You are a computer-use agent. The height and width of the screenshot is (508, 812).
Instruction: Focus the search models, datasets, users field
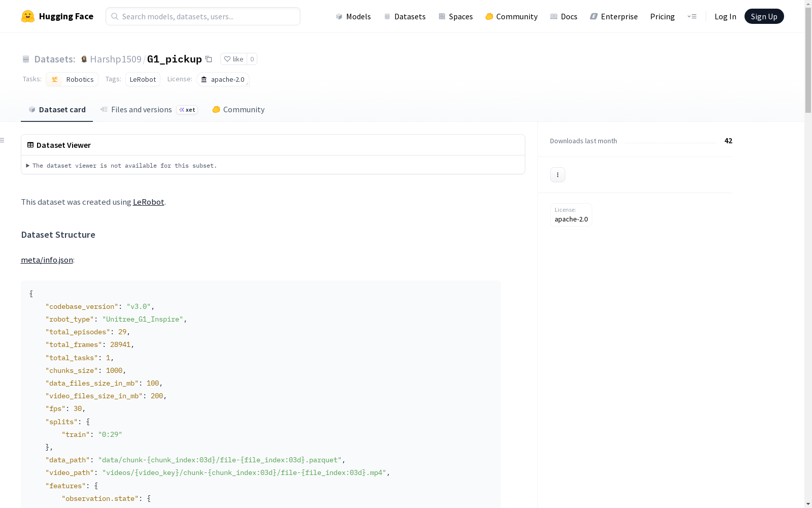(203, 16)
